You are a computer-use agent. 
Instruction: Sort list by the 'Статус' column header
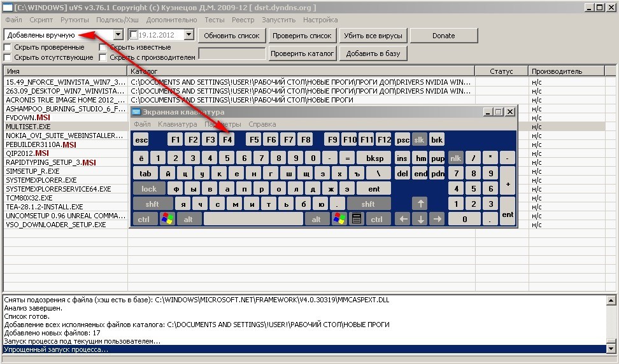coord(501,71)
